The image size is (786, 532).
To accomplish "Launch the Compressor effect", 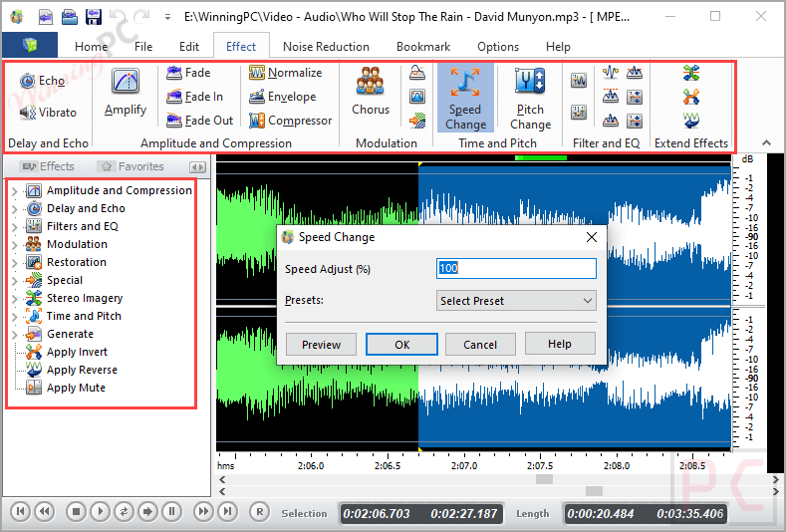I will [291, 121].
